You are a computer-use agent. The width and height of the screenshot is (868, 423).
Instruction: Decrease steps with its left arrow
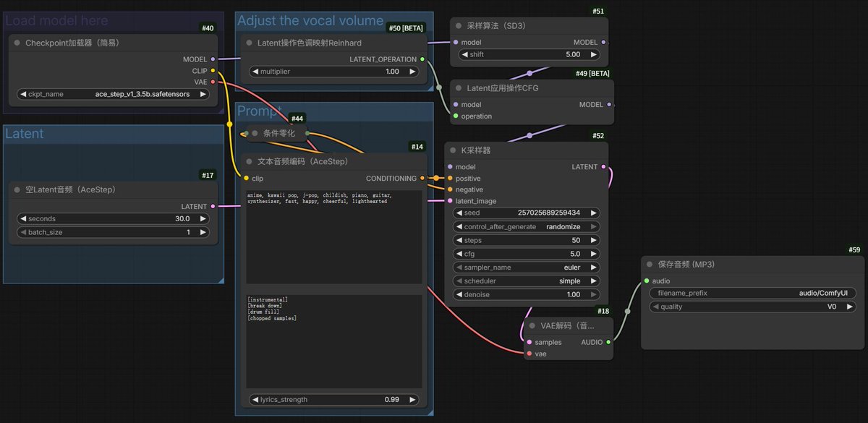click(x=459, y=240)
